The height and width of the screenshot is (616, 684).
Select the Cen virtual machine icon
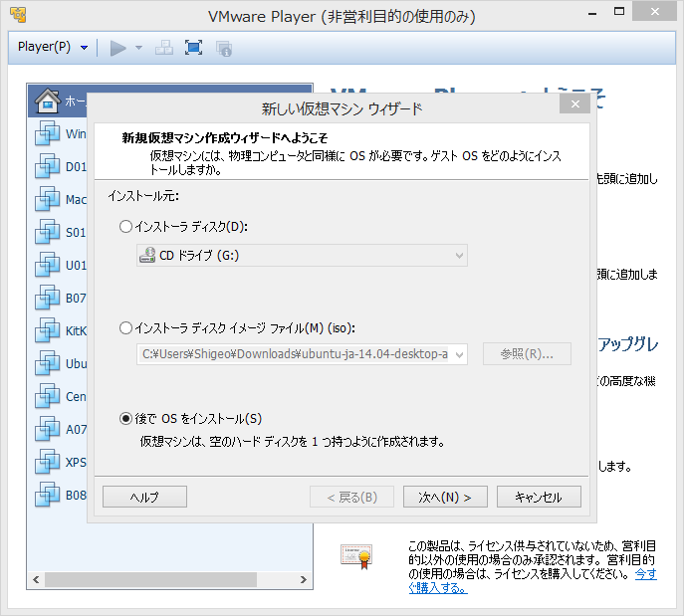click(48, 396)
